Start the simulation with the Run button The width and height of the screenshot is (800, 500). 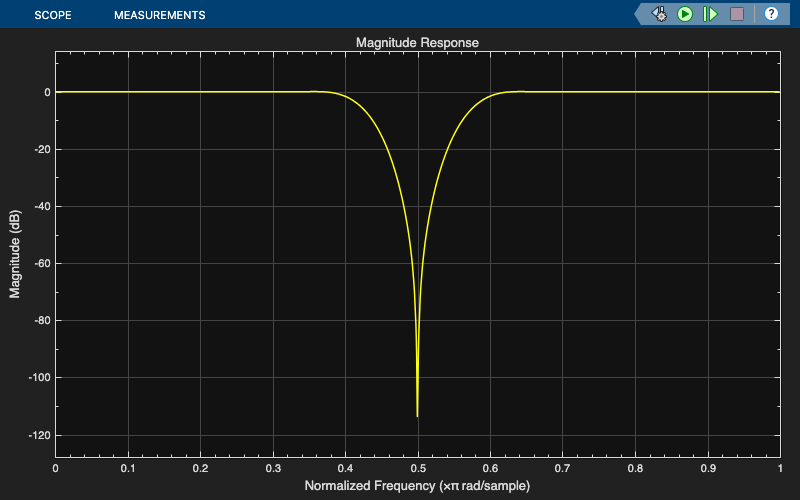point(685,14)
